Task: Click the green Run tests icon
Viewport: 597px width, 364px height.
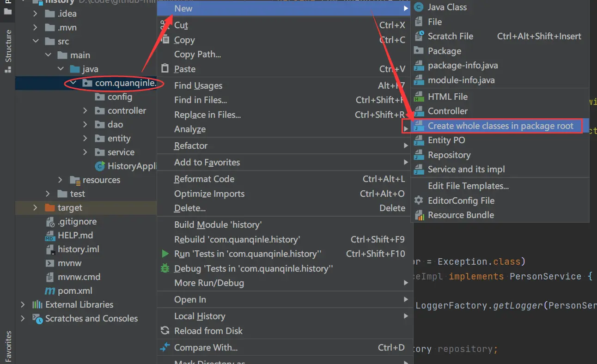Action: pos(165,254)
